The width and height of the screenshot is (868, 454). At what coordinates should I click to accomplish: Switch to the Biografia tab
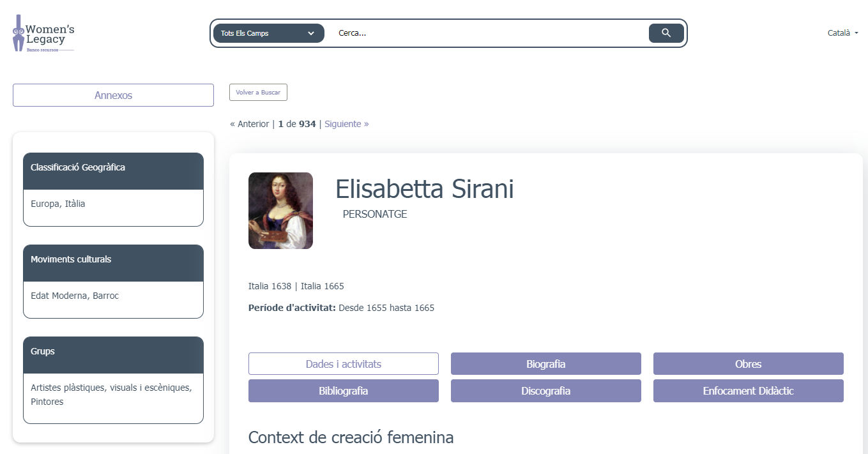point(545,364)
